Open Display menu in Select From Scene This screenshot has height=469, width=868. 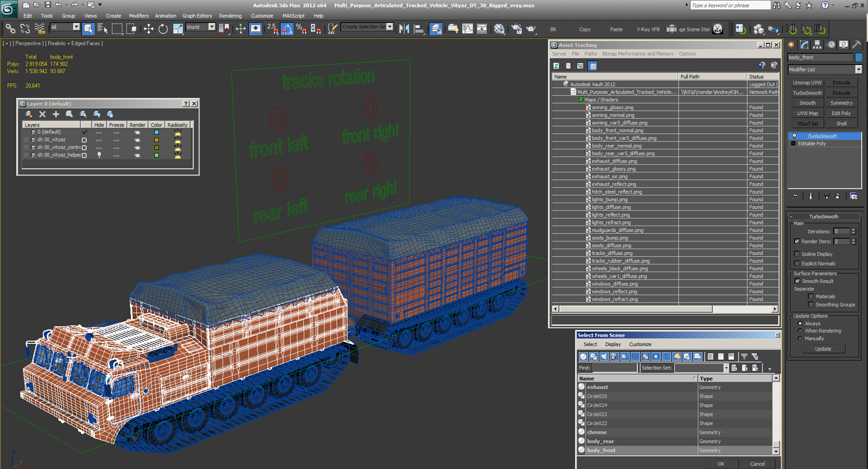(613, 344)
